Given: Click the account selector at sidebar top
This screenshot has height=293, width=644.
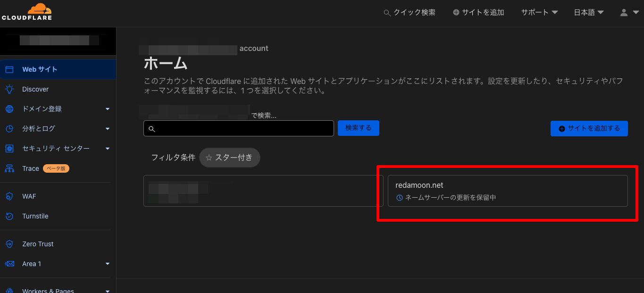Looking at the screenshot, I should (x=58, y=41).
